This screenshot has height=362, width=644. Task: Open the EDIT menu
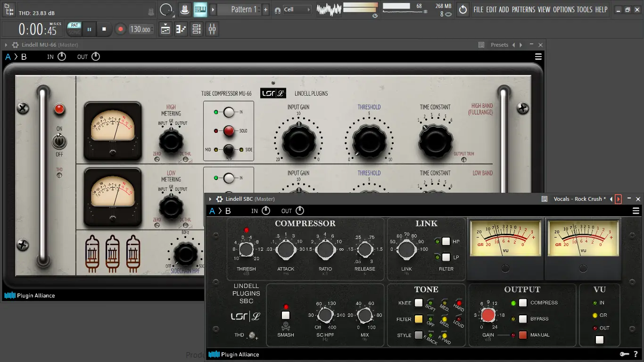pyautogui.click(x=491, y=9)
